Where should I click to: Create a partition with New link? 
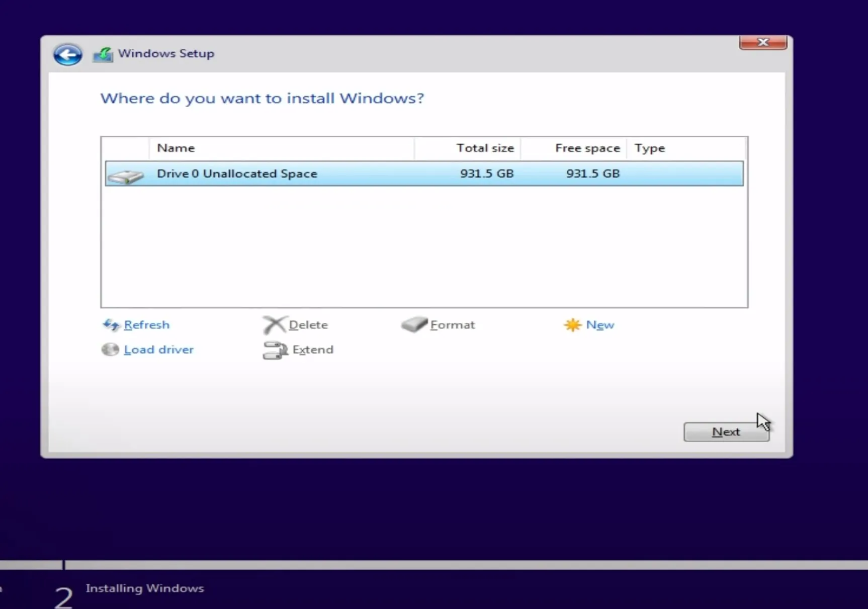coord(600,325)
